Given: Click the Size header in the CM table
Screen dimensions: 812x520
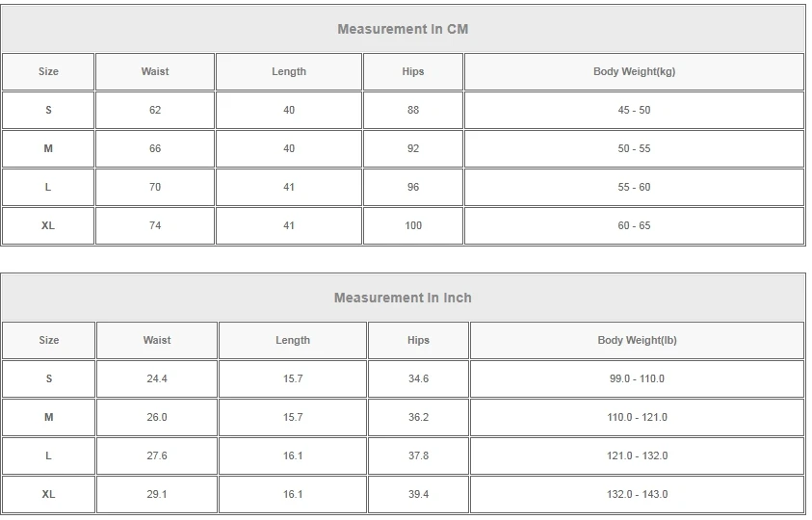Looking at the screenshot, I should (x=48, y=71).
